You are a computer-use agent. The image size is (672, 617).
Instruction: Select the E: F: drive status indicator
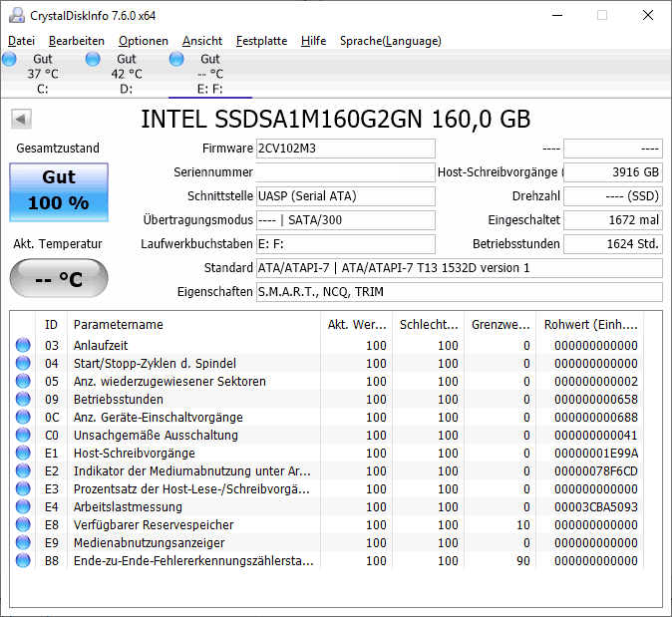click(x=176, y=59)
